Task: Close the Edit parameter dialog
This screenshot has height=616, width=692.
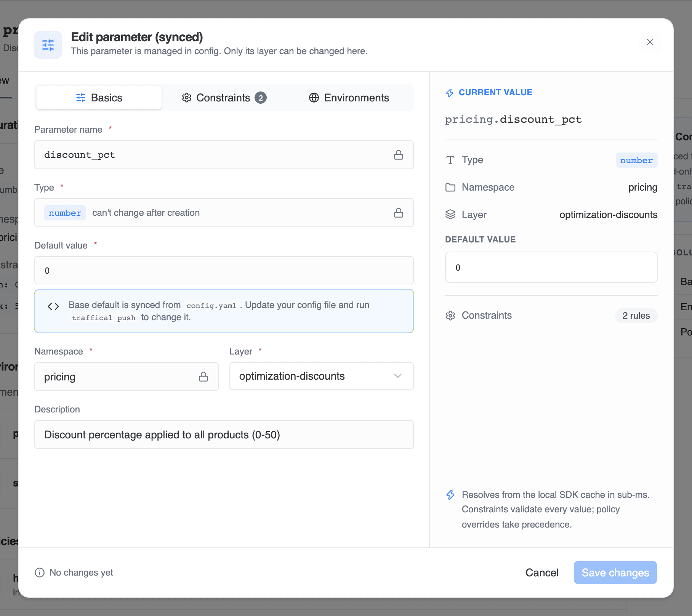Action: pyautogui.click(x=650, y=42)
